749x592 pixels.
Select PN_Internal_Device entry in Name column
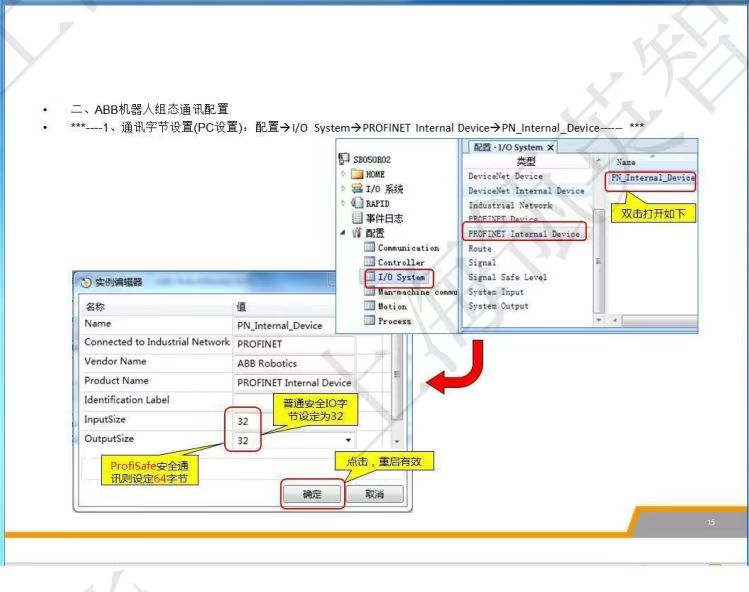(653, 178)
